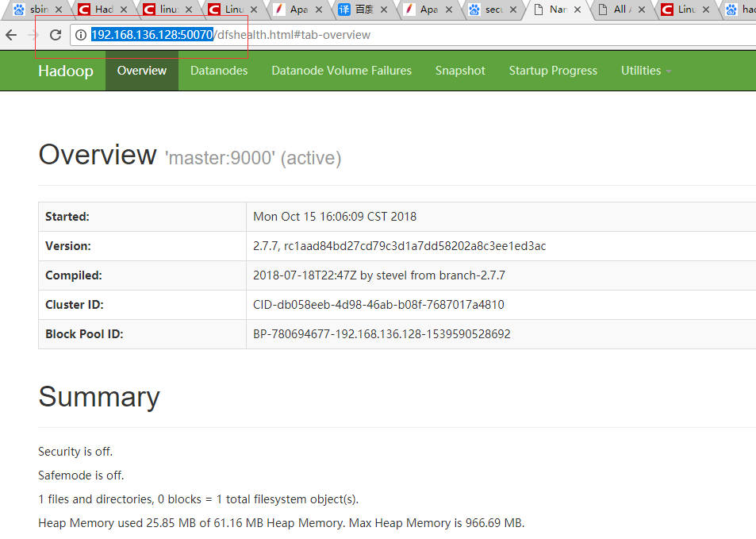The image size is (756, 539).
Task: Click the files and directories count line
Action: (x=198, y=499)
